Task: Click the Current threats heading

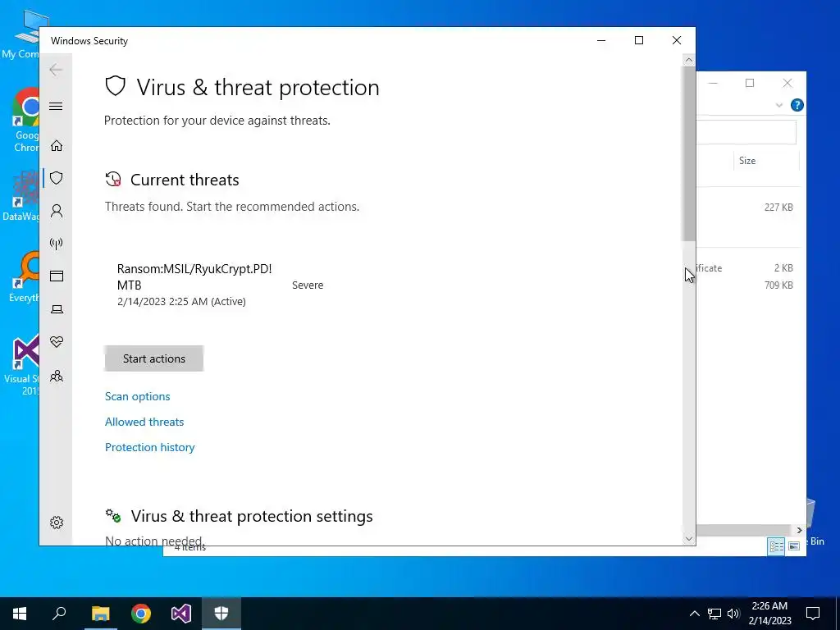Action: pyautogui.click(x=185, y=180)
